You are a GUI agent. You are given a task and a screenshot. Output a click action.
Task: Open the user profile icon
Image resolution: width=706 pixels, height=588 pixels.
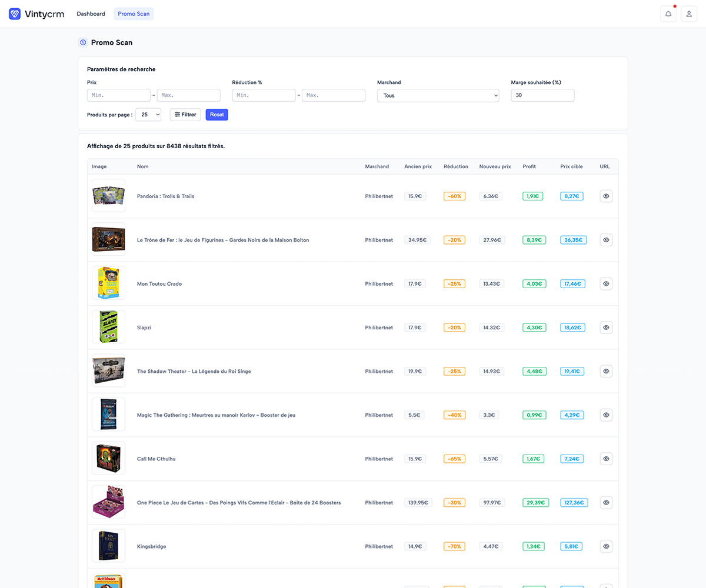(689, 14)
